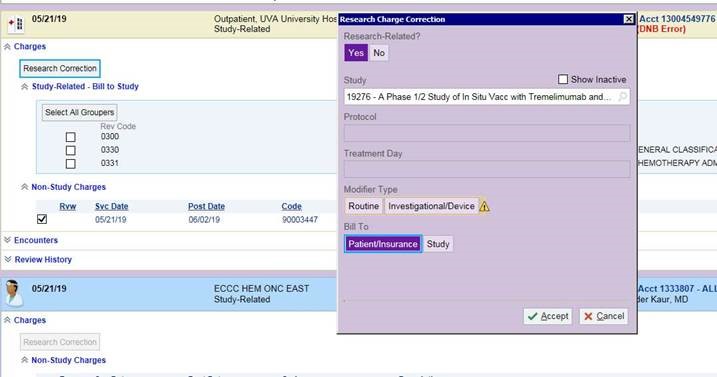Click the Treatment Day input field
Image resolution: width=717 pixels, height=377 pixels.
[x=487, y=169]
